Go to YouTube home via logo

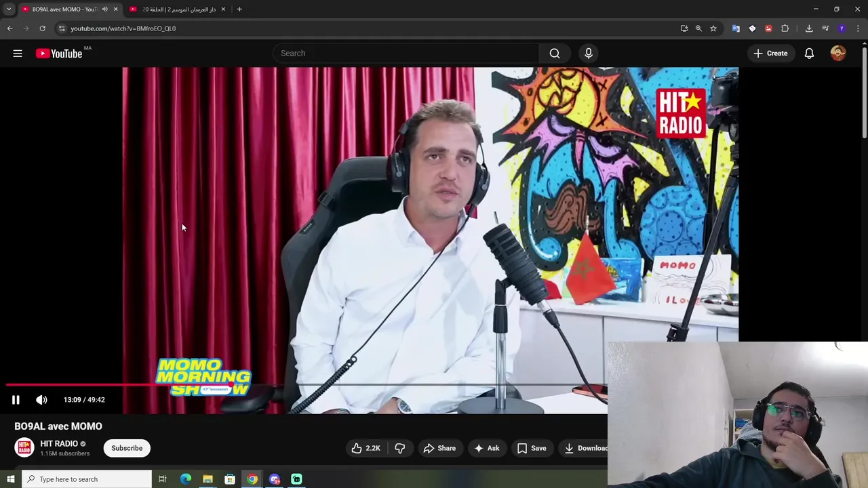[x=59, y=54]
